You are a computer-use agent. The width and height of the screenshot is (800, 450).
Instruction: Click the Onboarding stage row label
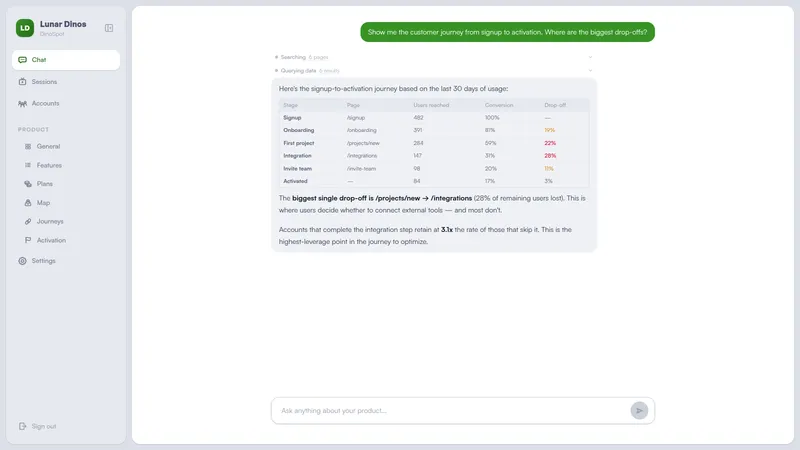tap(298, 130)
